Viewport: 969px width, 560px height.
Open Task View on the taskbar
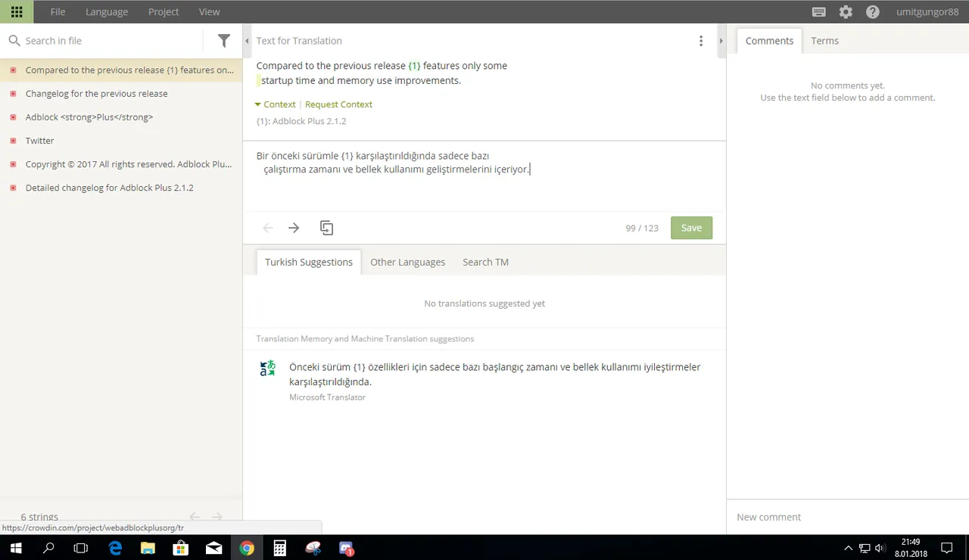pyautogui.click(x=81, y=547)
